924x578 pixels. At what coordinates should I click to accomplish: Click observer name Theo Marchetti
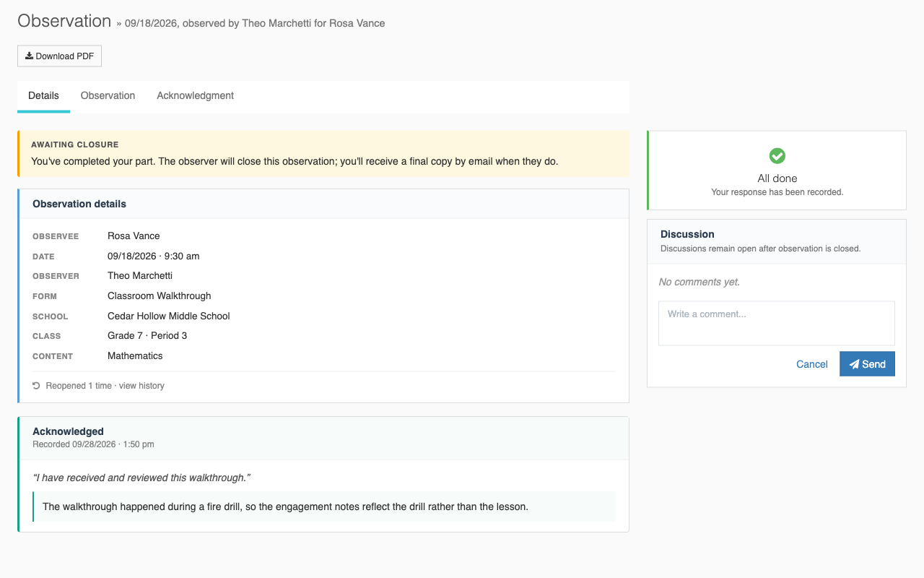point(140,275)
